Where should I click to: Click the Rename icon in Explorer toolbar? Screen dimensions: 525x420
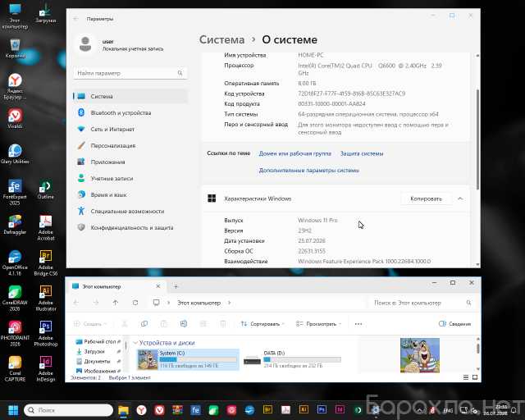click(184, 323)
